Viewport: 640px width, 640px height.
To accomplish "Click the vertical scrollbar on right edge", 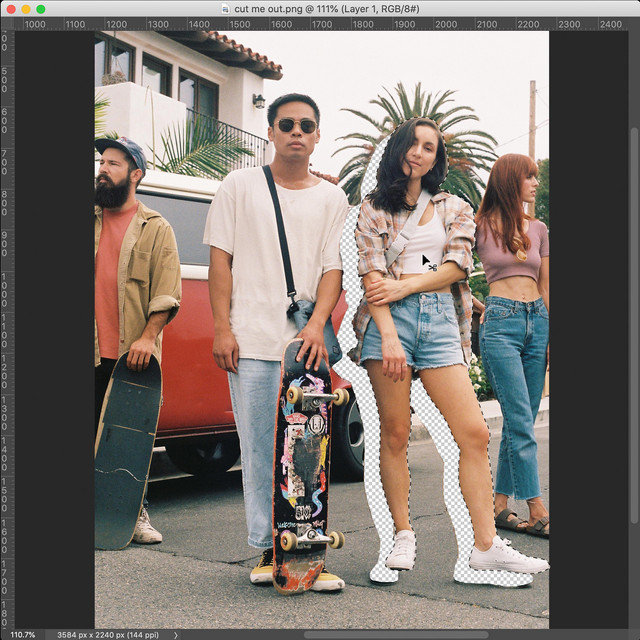I will 634,300.
